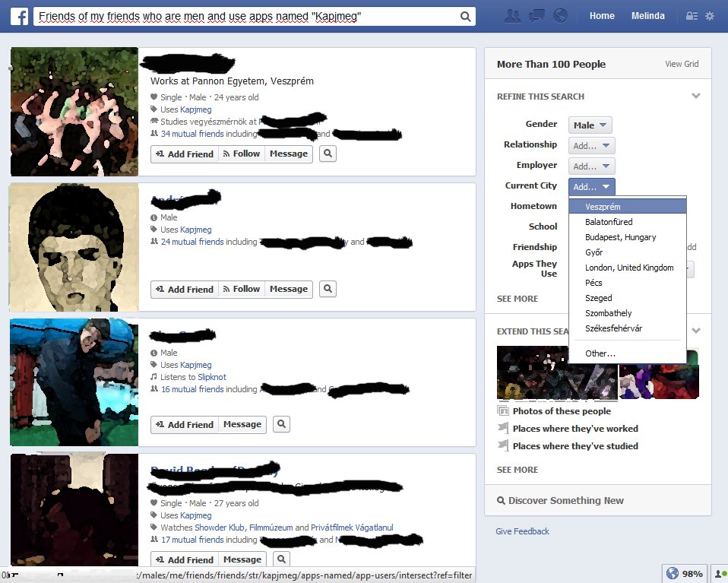Image resolution: width=728 pixels, height=583 pixels.
Task: Click Add Friend on the first result
Action: [185, 154]
